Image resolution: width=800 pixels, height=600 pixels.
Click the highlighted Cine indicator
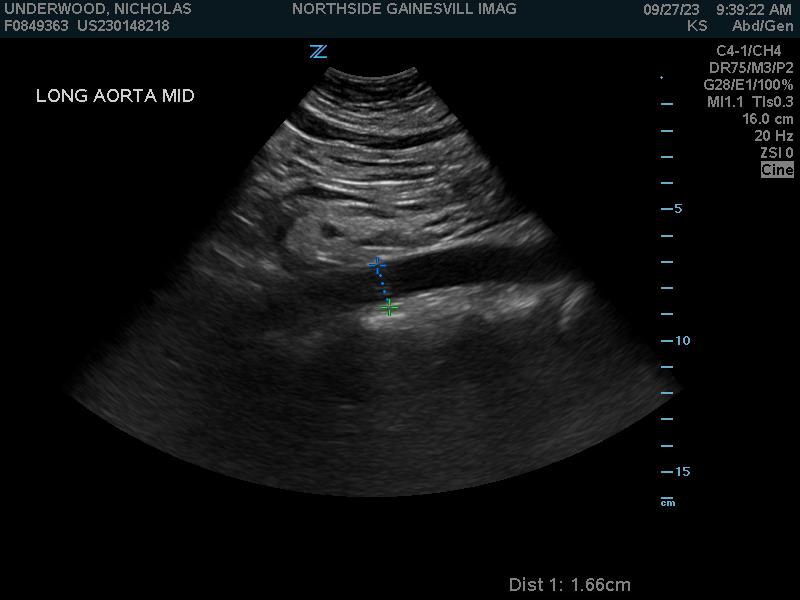tap(777, 170)
